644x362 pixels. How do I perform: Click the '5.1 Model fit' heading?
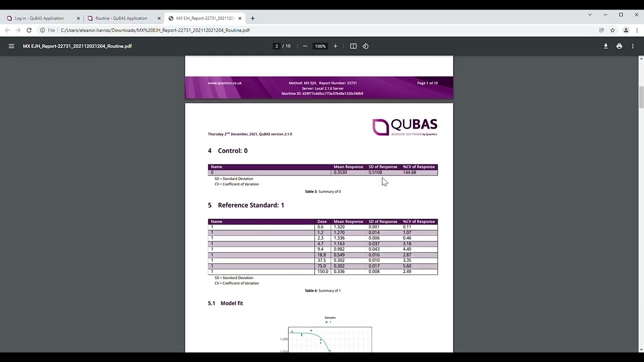[x=225, y=303]
